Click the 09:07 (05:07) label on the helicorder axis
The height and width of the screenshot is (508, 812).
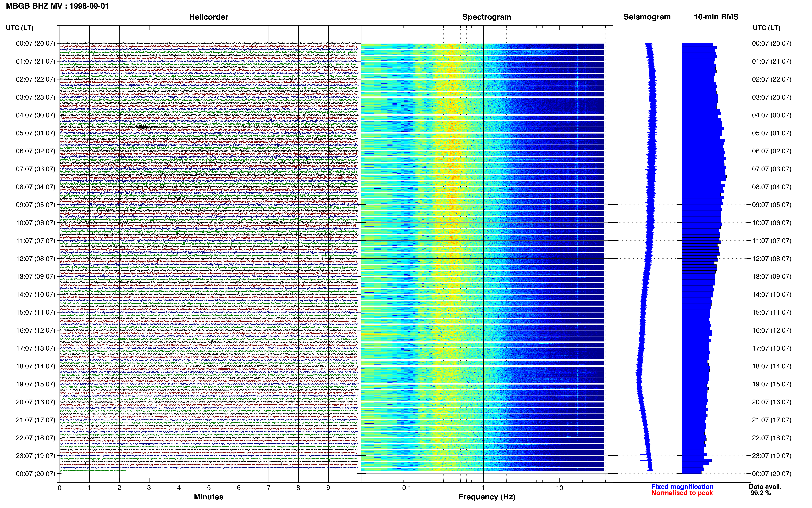coord(36,205)
